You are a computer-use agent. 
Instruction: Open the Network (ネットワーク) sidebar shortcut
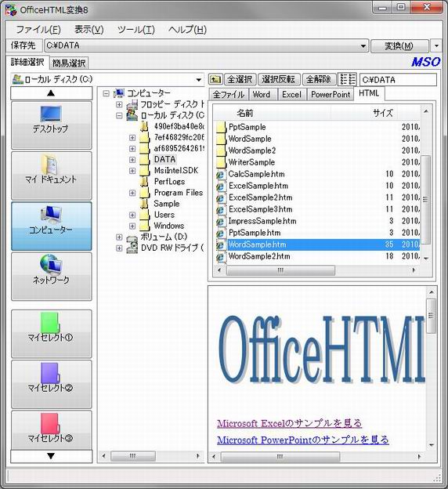52,277
